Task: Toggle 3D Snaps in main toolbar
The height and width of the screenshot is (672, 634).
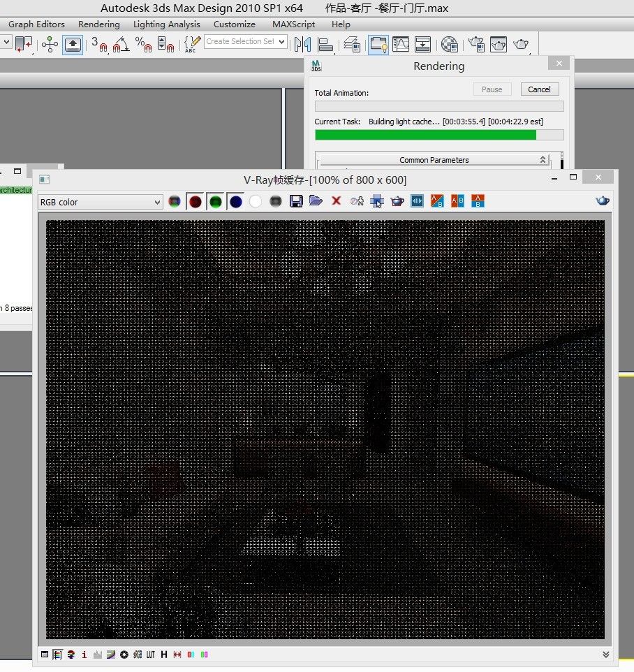Action: pos(100,44)
